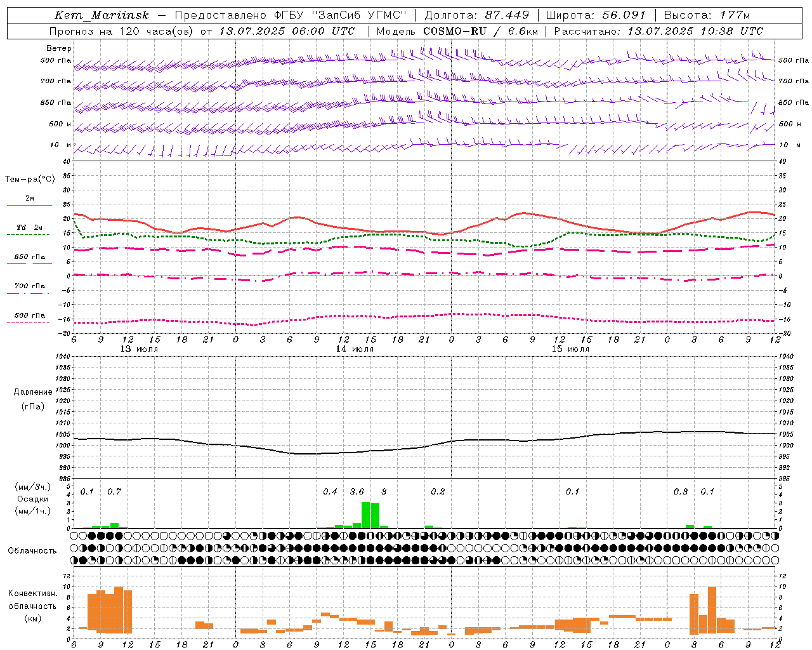812x650 pixels.
Task: Click the Облачность cloud cover row label
Action: [x=32, y=550]
